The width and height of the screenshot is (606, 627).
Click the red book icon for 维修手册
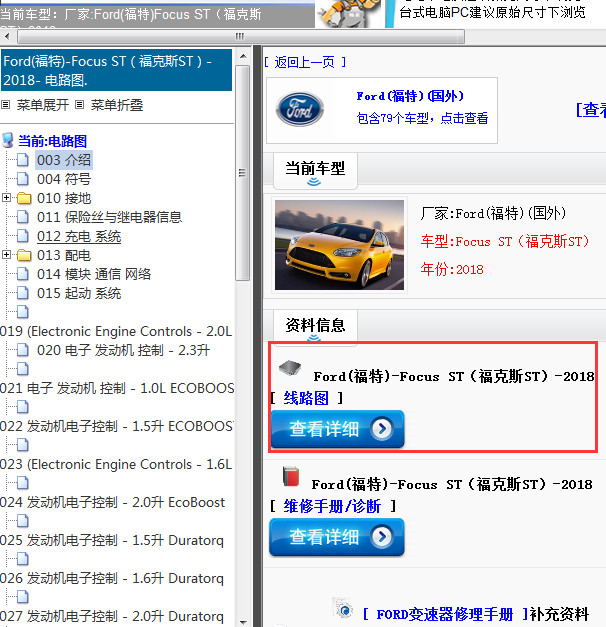pos(291,476)
